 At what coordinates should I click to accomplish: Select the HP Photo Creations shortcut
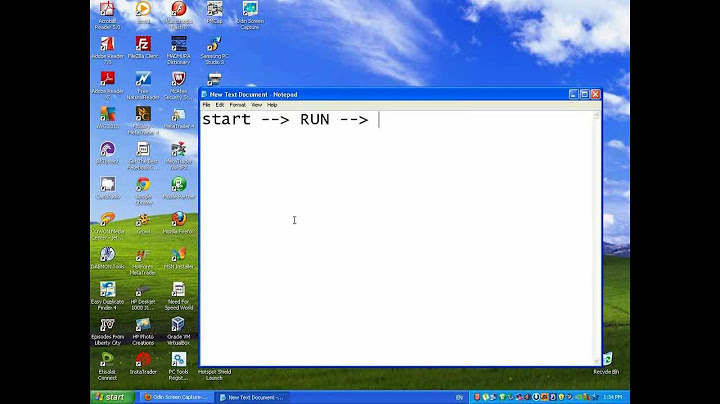tap(143, 331)
